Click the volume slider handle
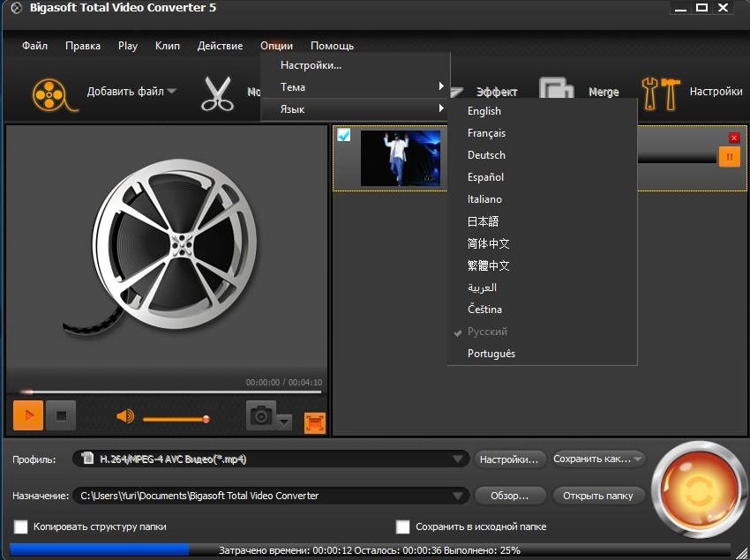This screenshot has height=560, width=750. [206, 420]
